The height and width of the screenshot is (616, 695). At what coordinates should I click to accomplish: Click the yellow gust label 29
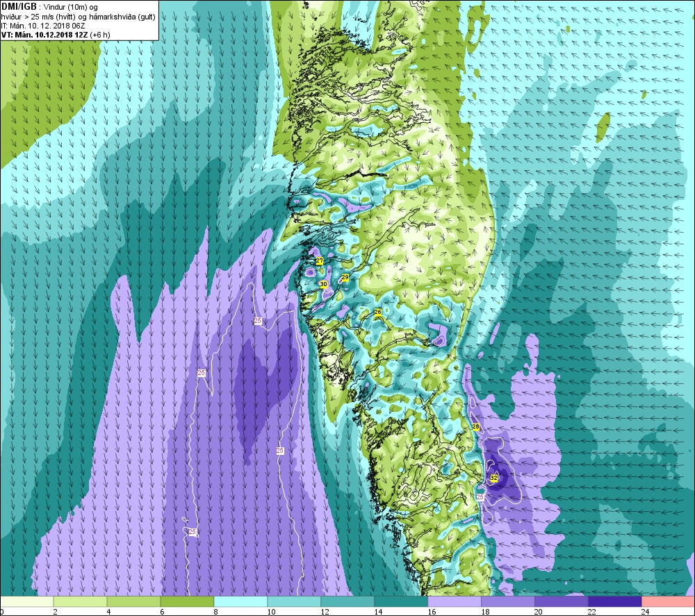click(345, 277)
